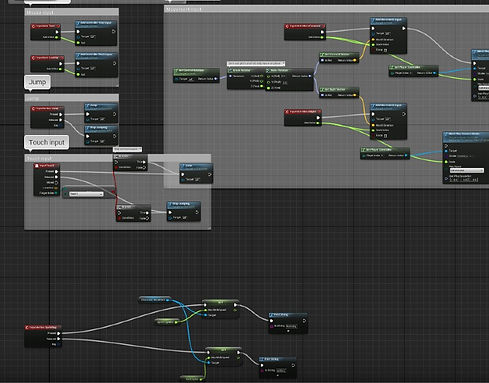Click In String field on upper Print String
The width and height of the screenshot is (489, 383).
(291, 326)
